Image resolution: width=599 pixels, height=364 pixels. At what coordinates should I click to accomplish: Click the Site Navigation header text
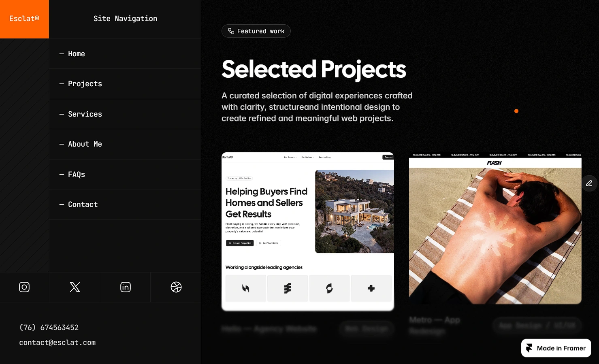click(x=126, y=19)
